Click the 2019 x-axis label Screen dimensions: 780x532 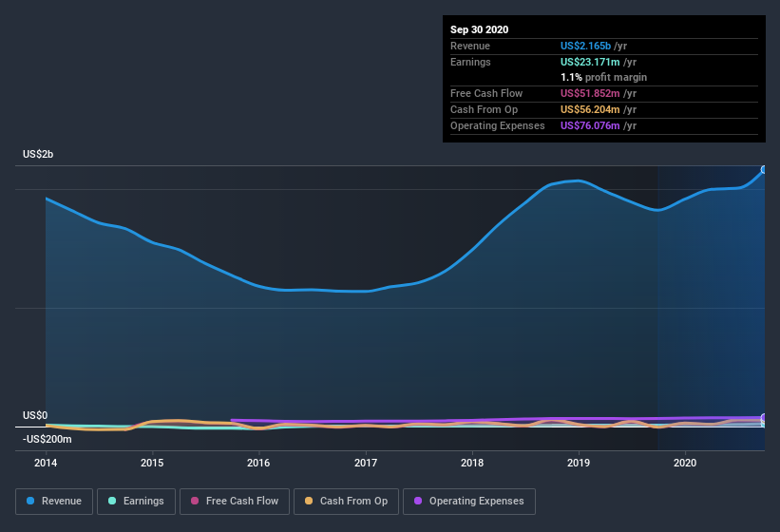[x=579, y=463]
